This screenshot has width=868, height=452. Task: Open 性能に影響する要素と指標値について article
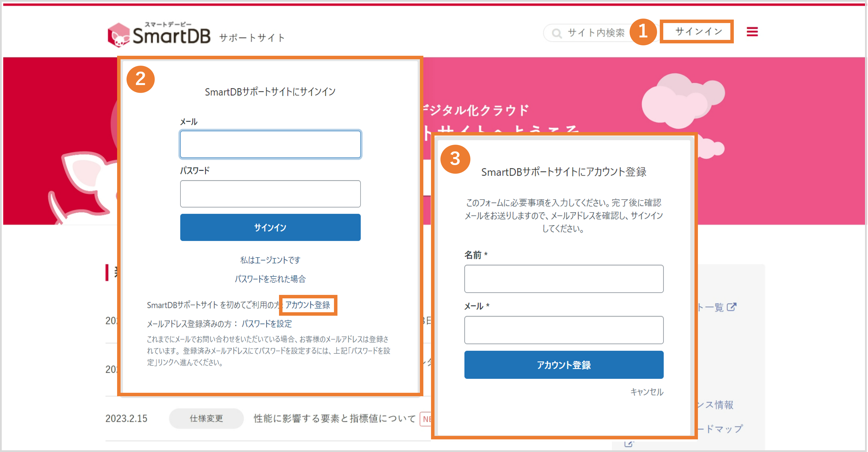(334, 418)
